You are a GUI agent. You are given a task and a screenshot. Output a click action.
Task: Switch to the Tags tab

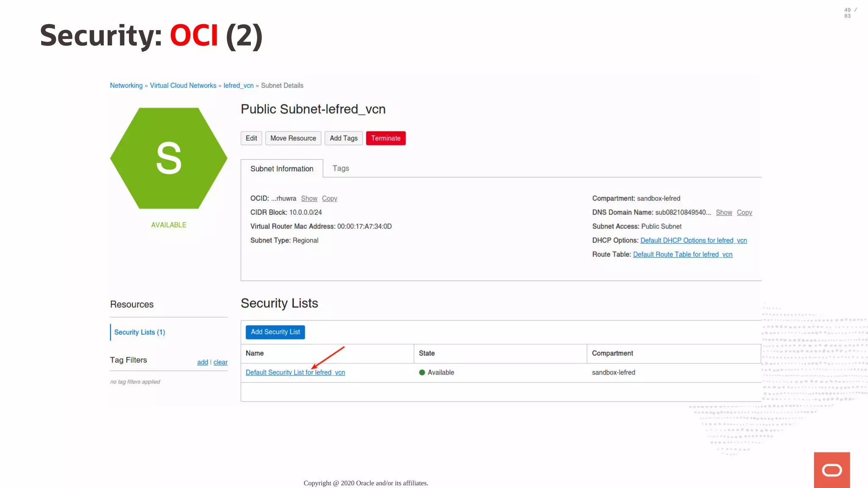pyautogui.click(x=340, y=168)
